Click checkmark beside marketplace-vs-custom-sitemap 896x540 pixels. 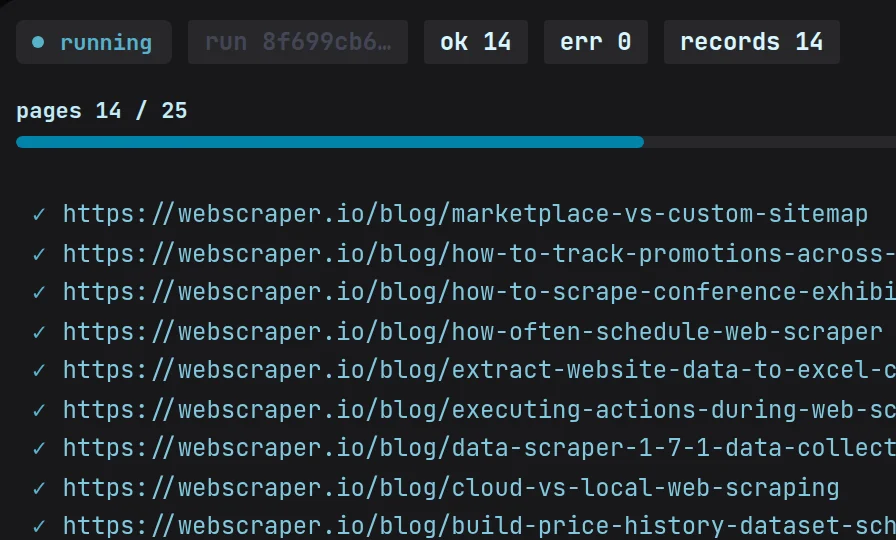pos(39,215)
